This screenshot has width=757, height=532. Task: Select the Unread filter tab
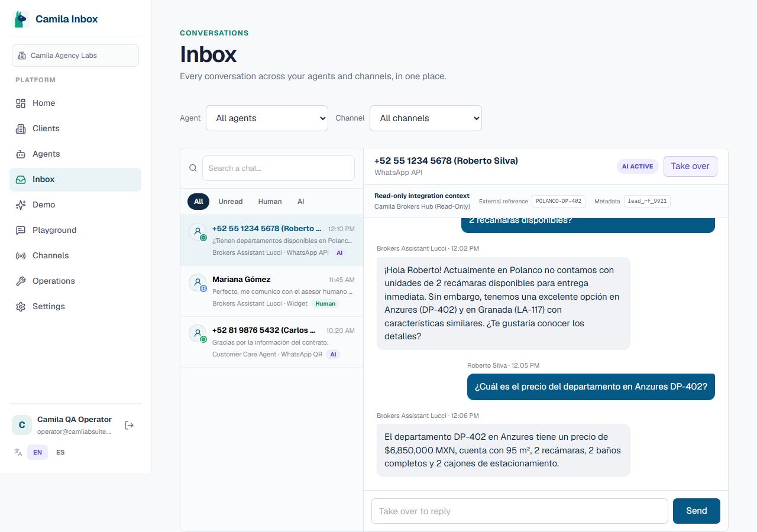tap(231, 202)
